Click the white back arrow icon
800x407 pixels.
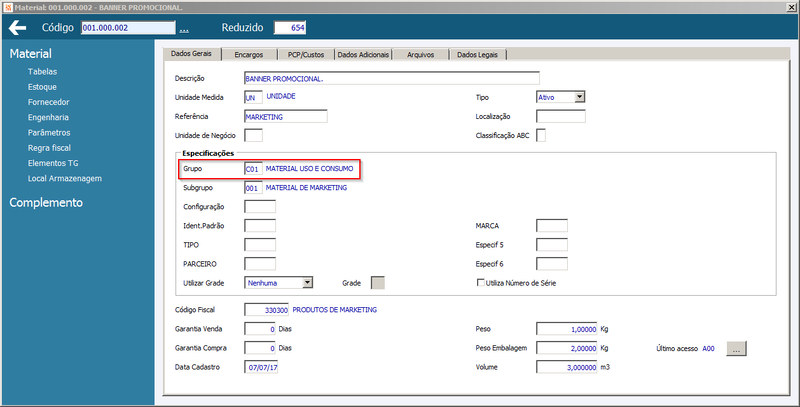[x=17, y=28]
